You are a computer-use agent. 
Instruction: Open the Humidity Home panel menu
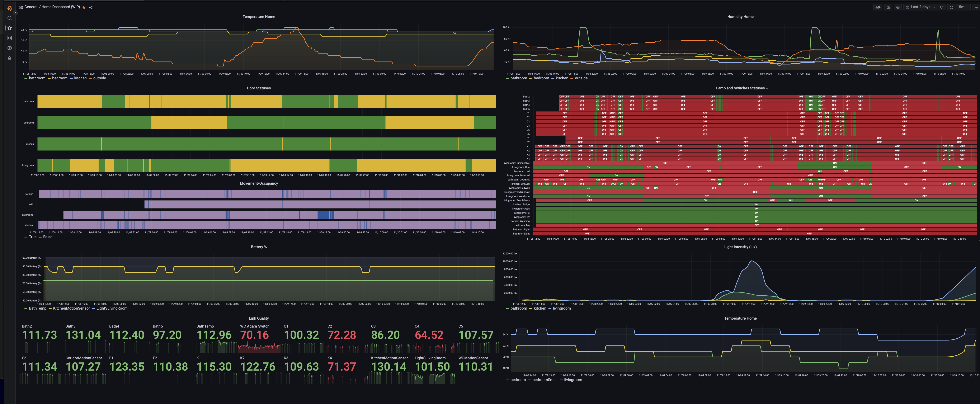coord(740,17)
